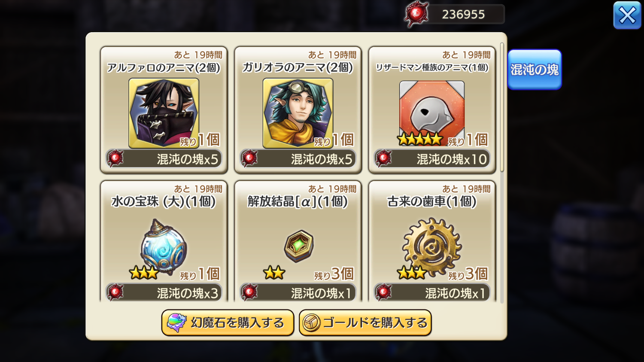Click the rainbow gem icon on 幻魔石を購入する

tap(176, 322)
